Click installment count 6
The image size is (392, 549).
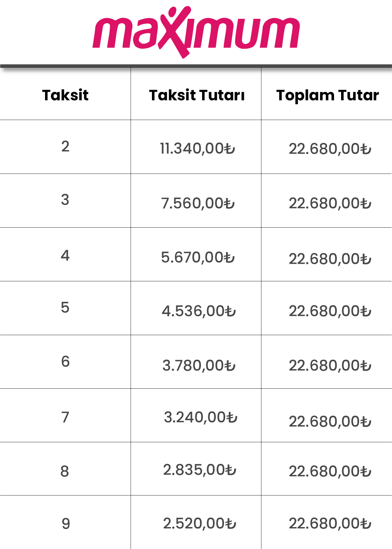tap(65, 362)
